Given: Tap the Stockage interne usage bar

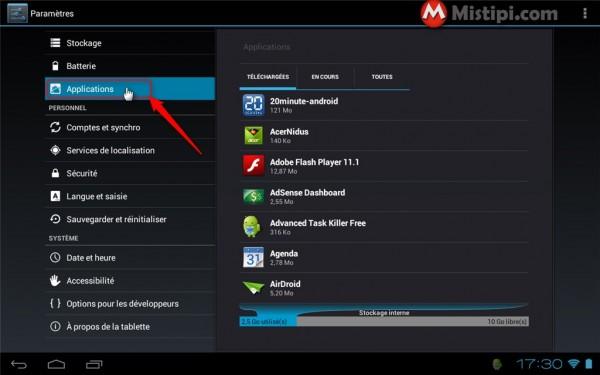Looking at the screenshot, I should 384,321.
